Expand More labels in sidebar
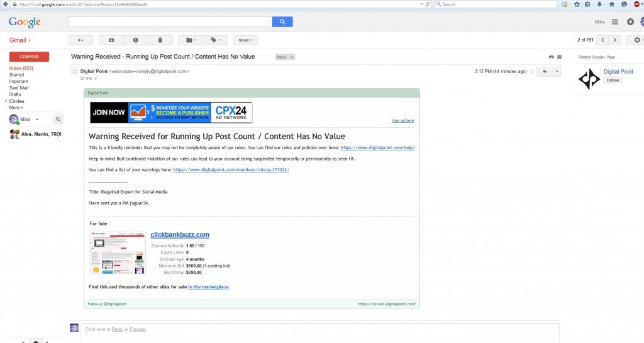Viewport: 644px width, 343px height. point(16,108)
